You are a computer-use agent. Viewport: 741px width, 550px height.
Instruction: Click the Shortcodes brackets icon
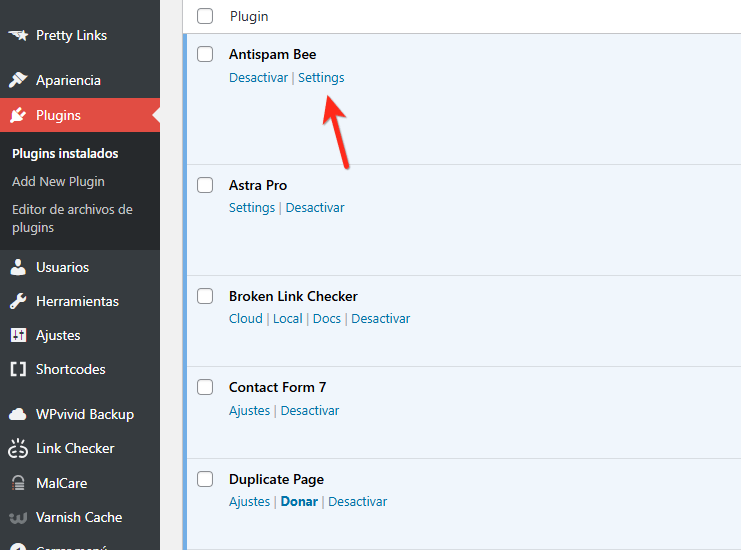click(x=18, y=369)
